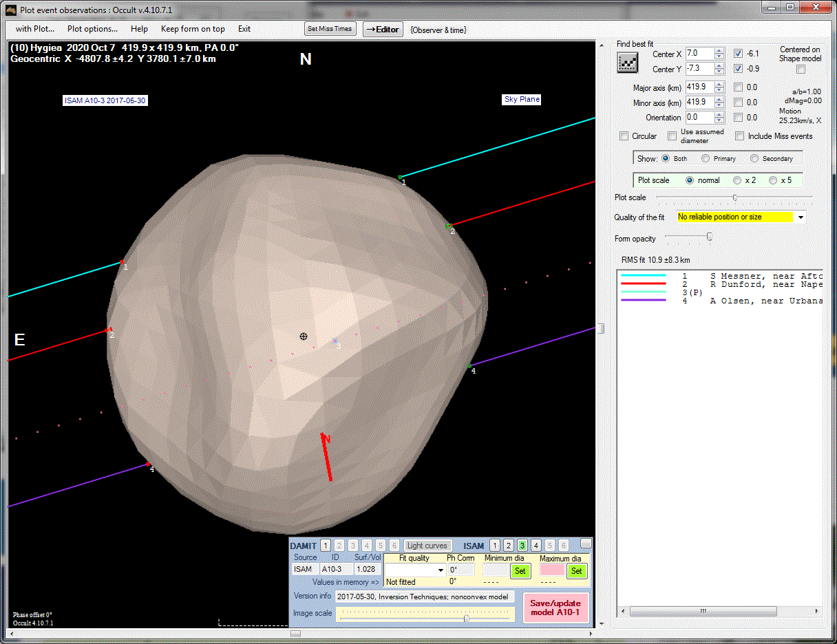
Task: Select ISAM model 4 button
Action: pos(536,546)
